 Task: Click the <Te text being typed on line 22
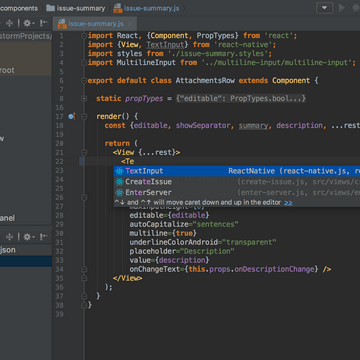click(128, 162)
